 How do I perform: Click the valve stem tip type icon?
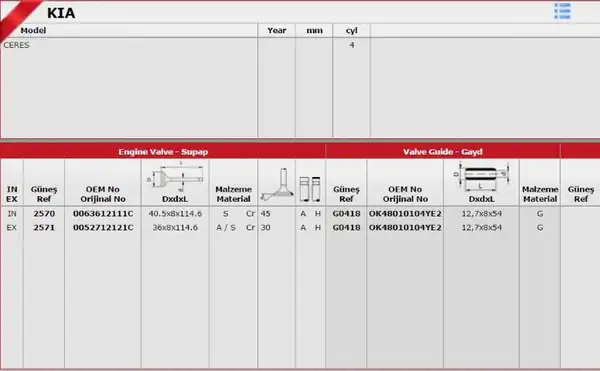point(310,189)
